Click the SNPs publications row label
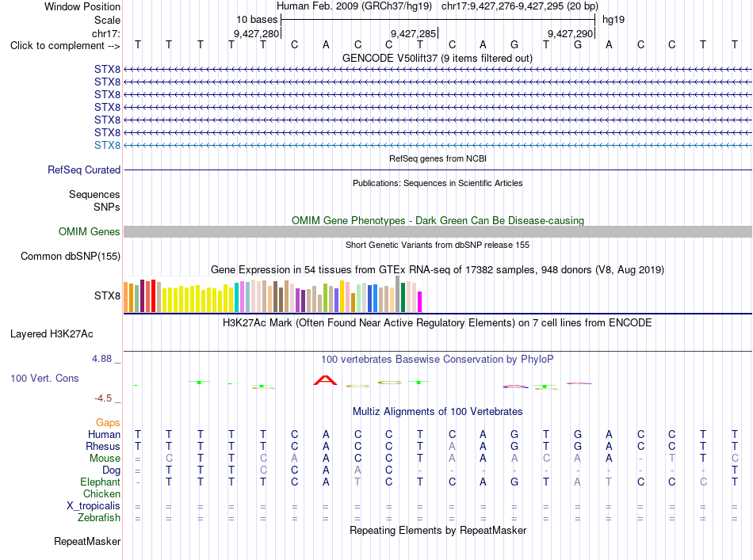Viewport: 753px width, 560px height. [x=107, y=207]
